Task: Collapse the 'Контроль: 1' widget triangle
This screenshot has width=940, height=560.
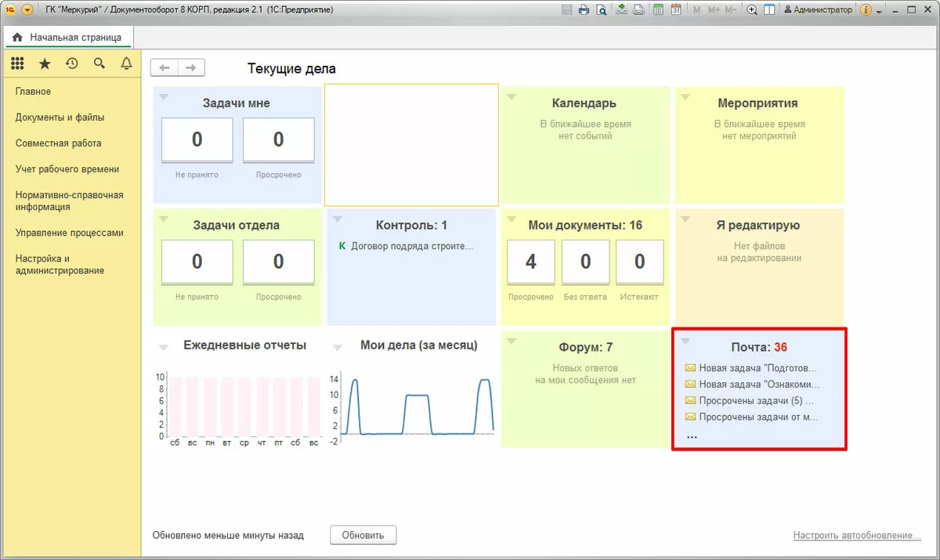Action: coord(337,219)
